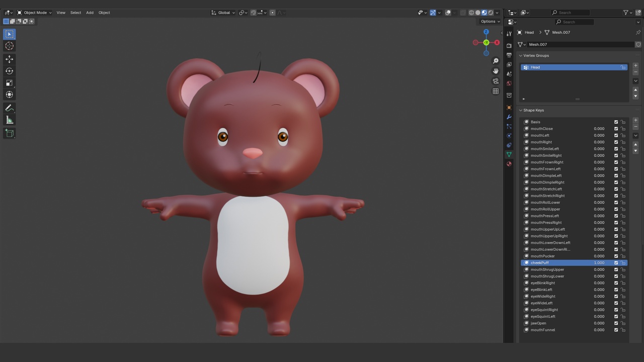Open the Object menu
Viewport: 644px width, 362px height.
tap(104, 13)
